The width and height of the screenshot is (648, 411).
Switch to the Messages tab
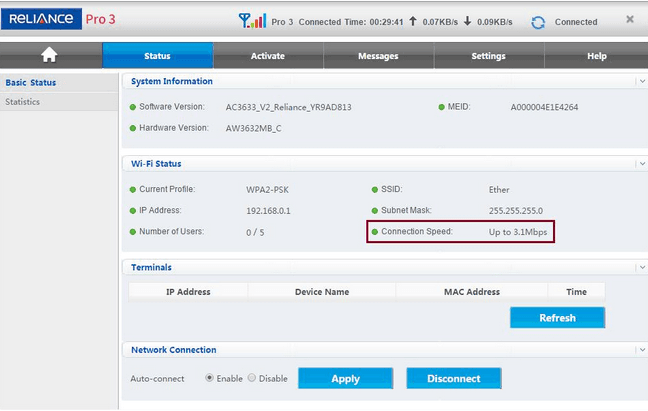tap(378, 55)
